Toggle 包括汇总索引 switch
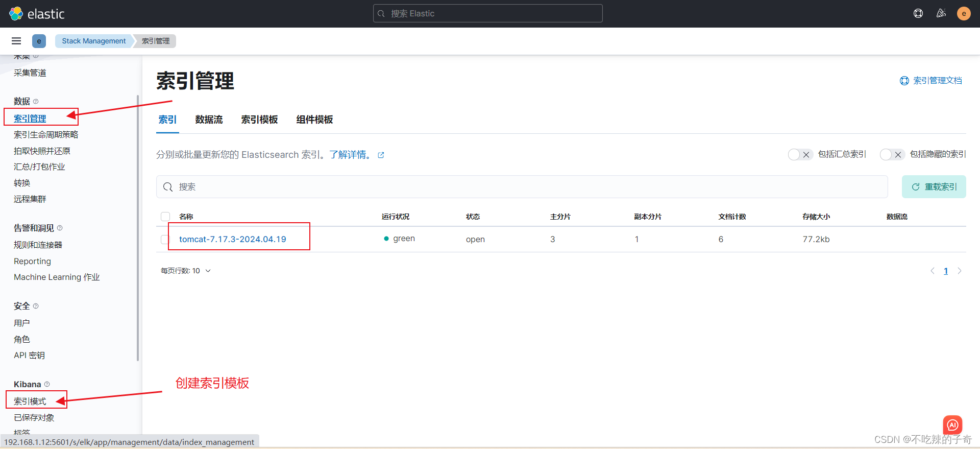 coord(800,154)
